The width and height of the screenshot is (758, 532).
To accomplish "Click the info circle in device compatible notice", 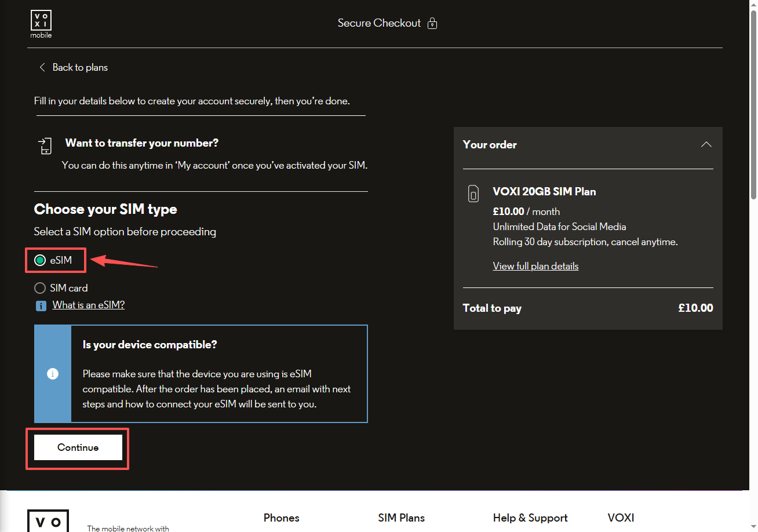I will [x=53, y=374].
